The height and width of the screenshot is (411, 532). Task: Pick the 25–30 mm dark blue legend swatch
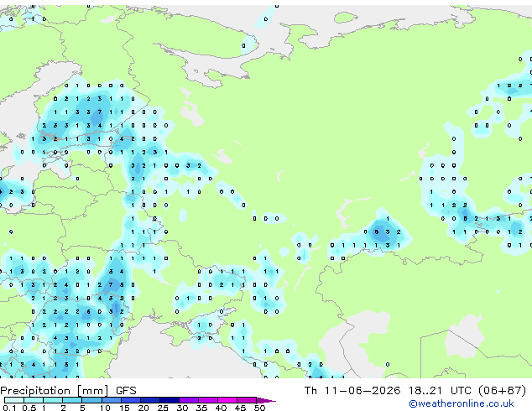click(170, 400)
